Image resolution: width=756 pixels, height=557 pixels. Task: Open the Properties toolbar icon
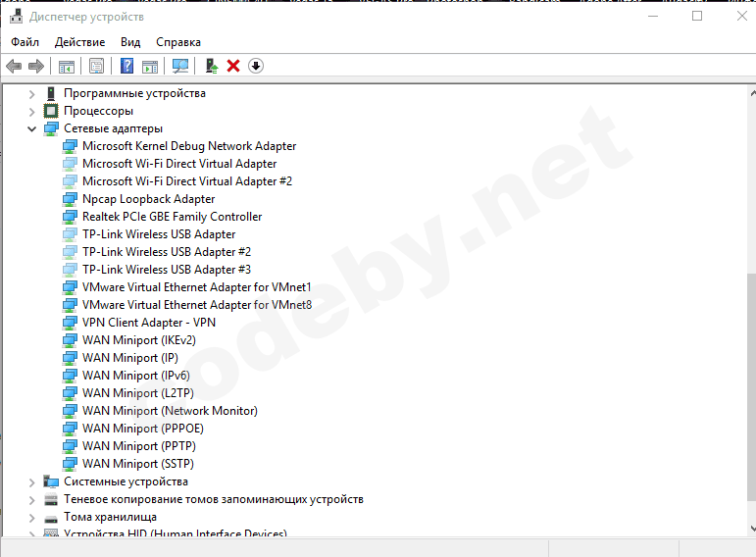[x=96, y=66]
